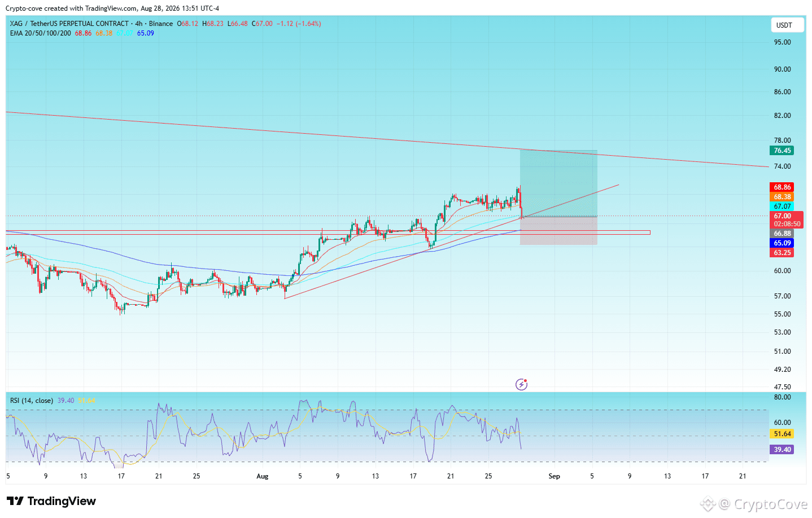
Task: Click the 47.50 price axis label
Action: (x=782, y=387)
